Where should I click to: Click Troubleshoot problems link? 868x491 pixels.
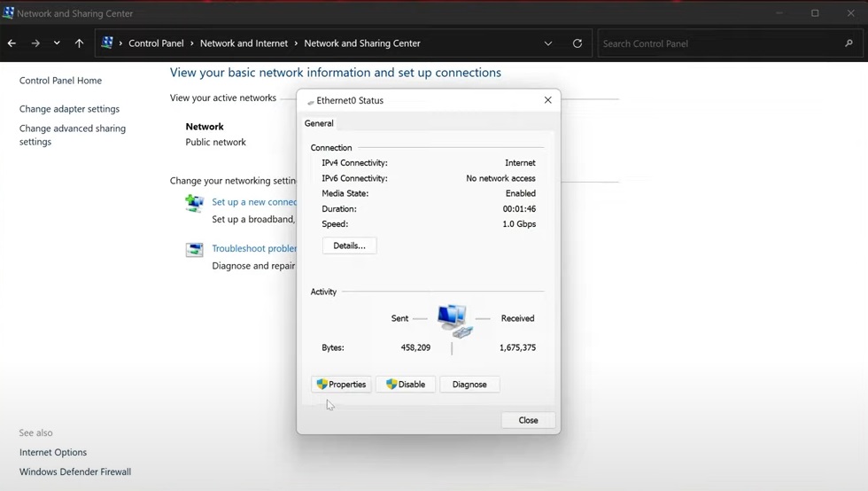254,248
